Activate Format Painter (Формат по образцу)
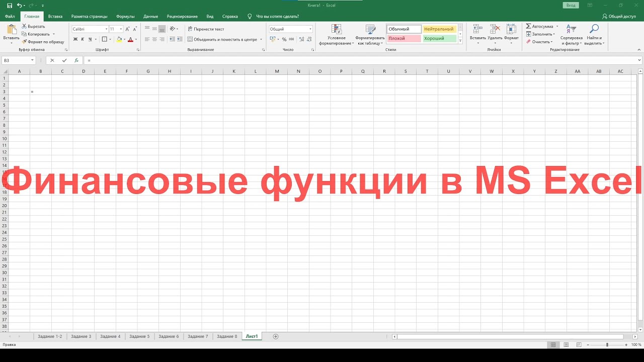Screen dimensions: 644x362 point(43,42)
